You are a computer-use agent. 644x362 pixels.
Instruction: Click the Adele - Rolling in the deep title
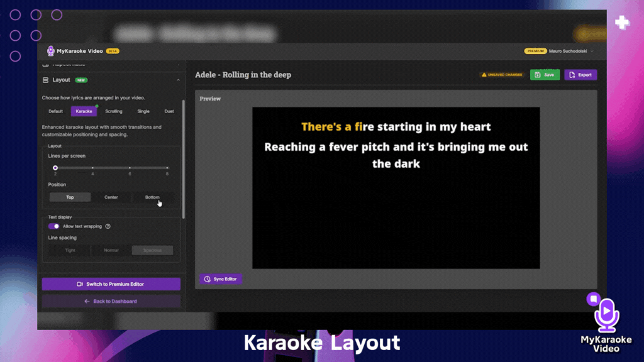243,75
